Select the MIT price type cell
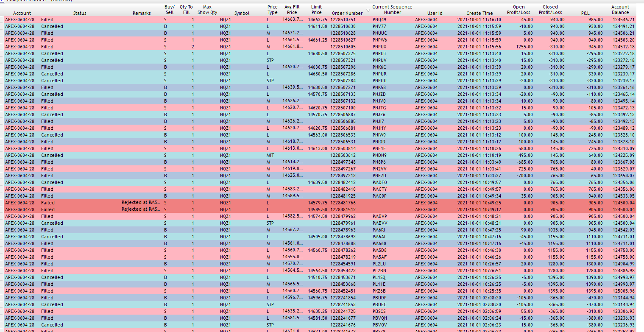This screenshot has height=332, width=644. pos(270,155)
